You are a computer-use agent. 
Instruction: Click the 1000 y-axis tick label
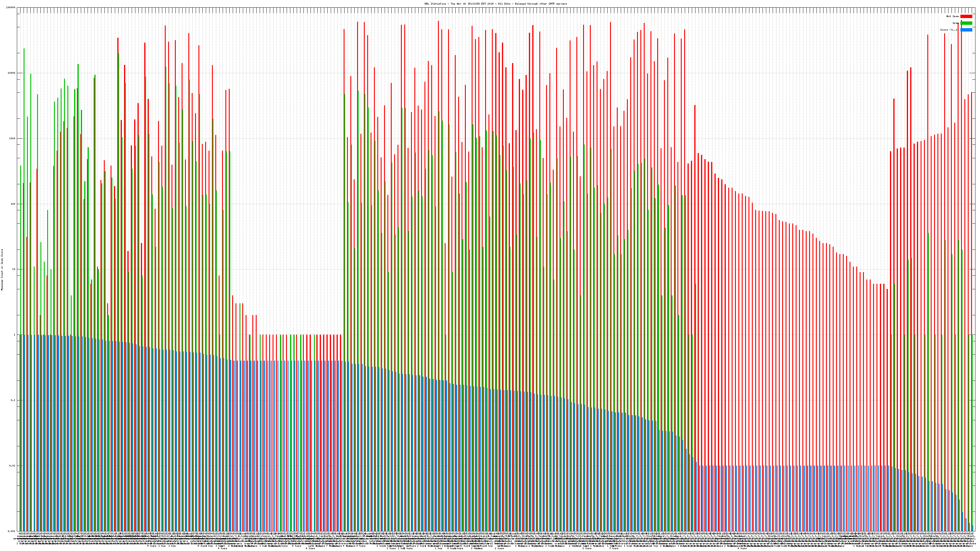(13, 138)
